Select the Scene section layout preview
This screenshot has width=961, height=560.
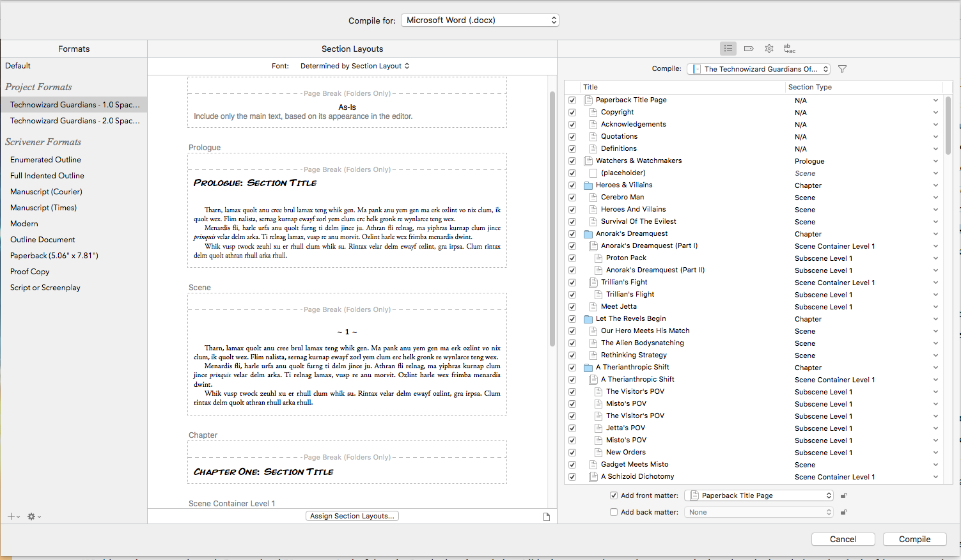(347, 354)
